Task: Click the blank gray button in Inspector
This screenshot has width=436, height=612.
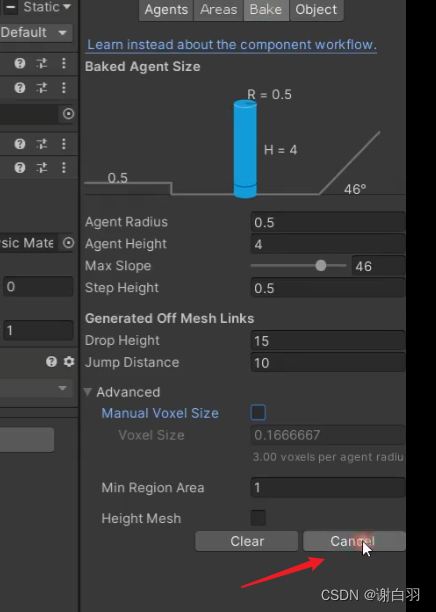Action: [x=27, y=439]
